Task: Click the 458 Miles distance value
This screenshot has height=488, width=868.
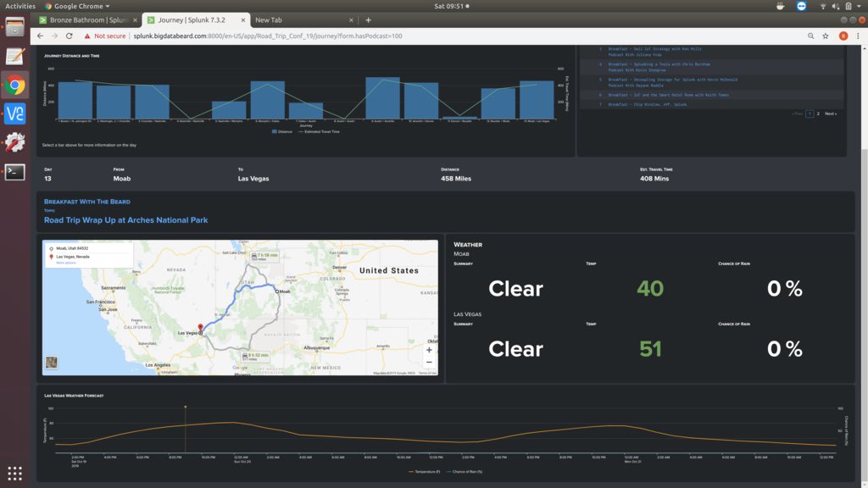Action: (456, 179)
